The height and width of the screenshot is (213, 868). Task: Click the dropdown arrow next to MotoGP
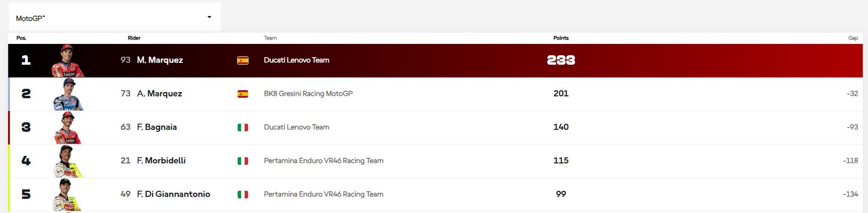[209, 17]
